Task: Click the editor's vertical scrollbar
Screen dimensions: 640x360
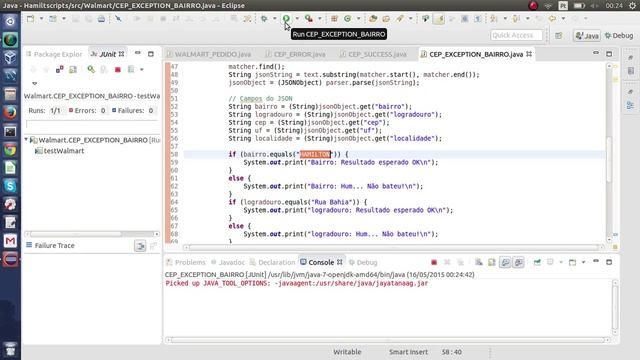Action: click(609, 159)
